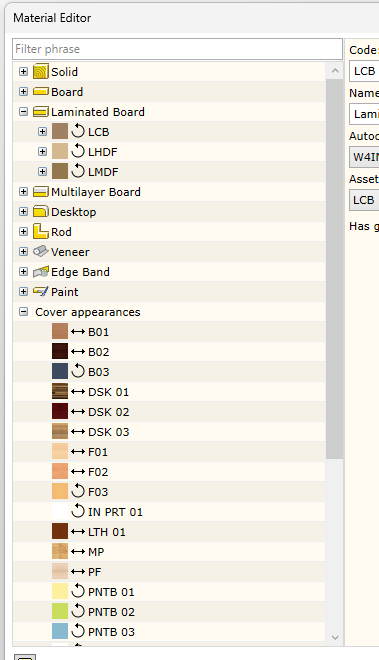
Task: Expand the Veneer node
Action: click(24, 252)
